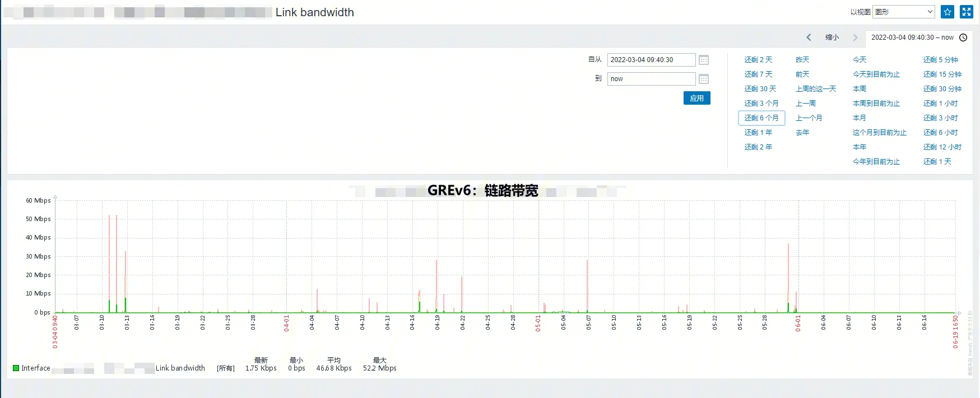The image size is (980, 398).
Task: Select the Yesterday (昨天) range
Action: click(802, 60)
